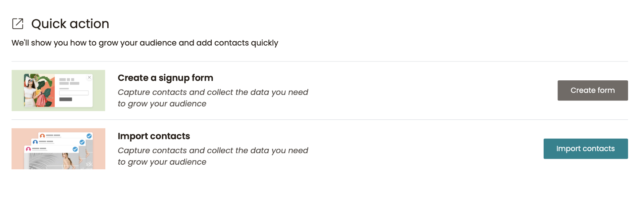Click the orange avatar icon in import illustration
The image size is (644, 207).
pos(42,136)
